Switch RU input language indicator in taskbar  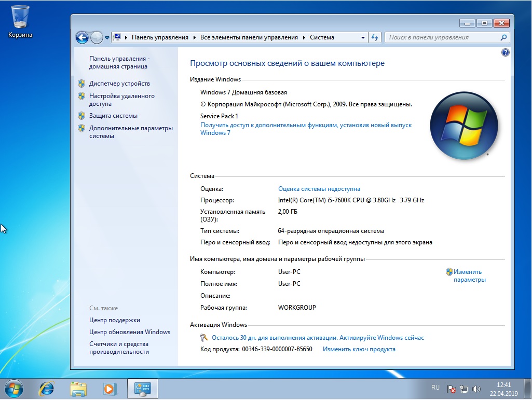[435, 388]
